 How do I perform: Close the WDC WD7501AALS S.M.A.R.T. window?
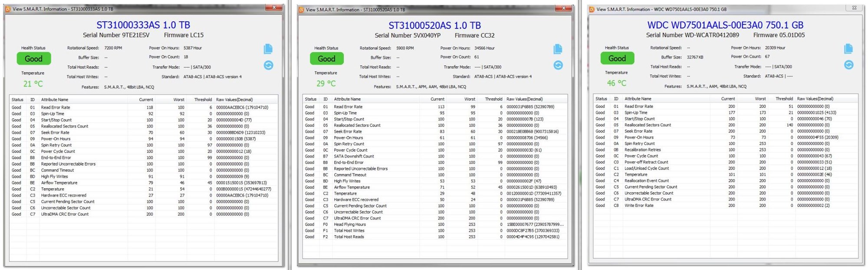tap(854, 7)
